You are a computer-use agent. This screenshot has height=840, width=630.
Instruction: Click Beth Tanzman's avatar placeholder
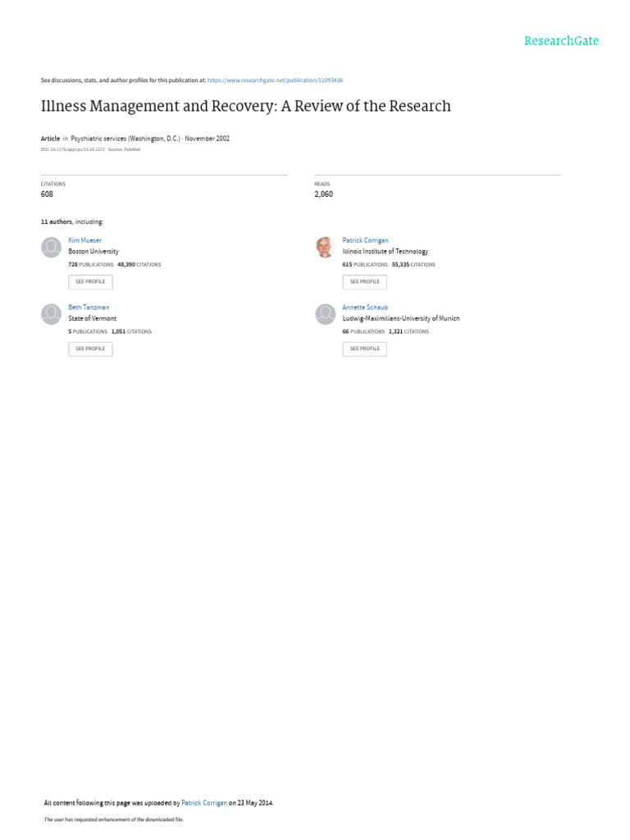click(x=52, y=314)
